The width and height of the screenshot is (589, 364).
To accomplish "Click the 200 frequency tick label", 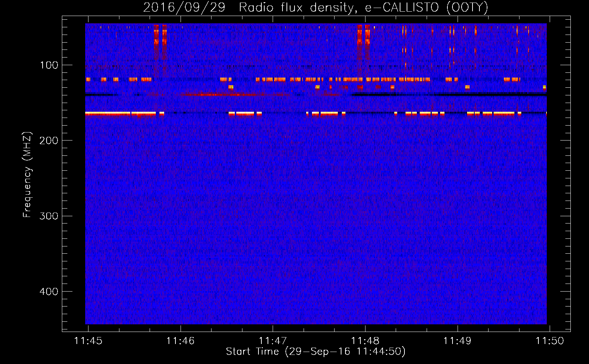I will coord(49,141).
